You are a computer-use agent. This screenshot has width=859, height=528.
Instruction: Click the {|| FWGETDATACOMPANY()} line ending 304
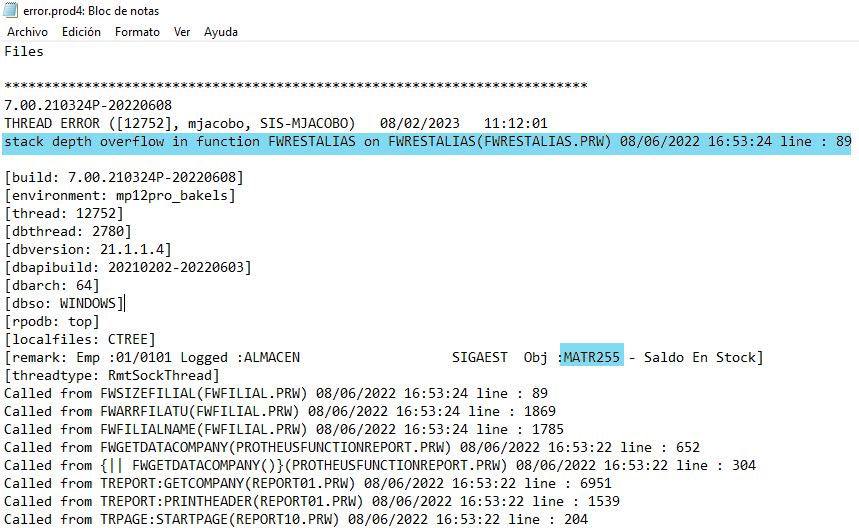tap(380, 466)
